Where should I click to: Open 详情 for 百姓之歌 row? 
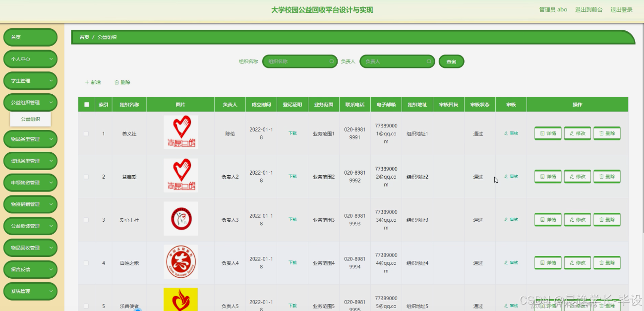(x=548, y=263)
